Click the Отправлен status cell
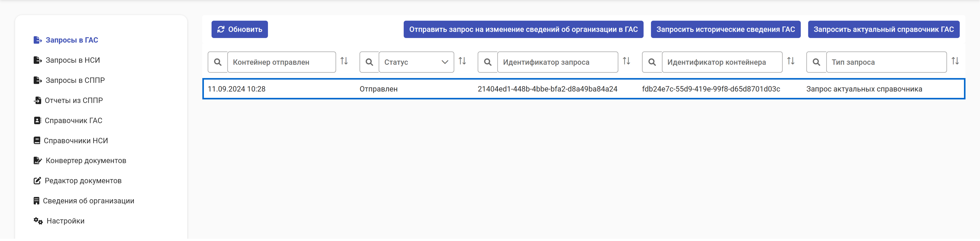980x241 pixels. click(x=378, y=89)
